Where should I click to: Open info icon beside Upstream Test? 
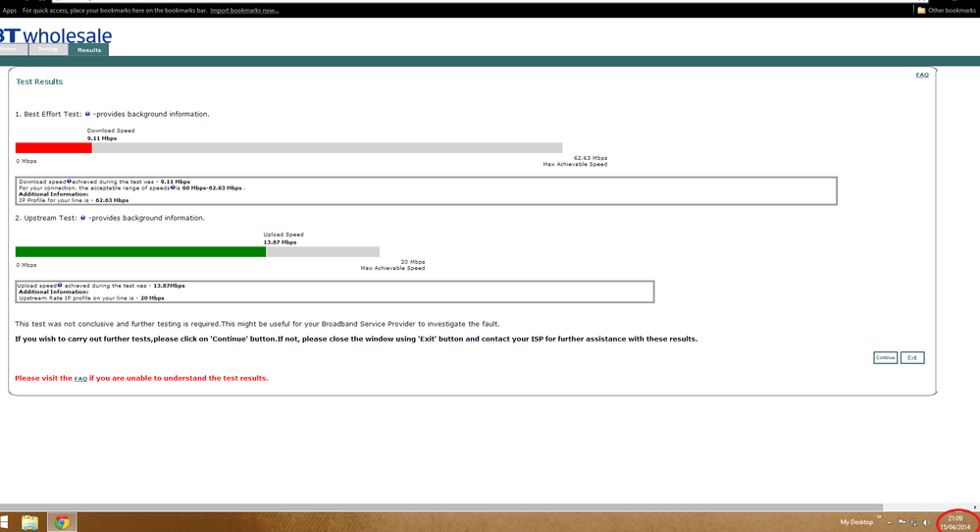(x=82, y=218)
